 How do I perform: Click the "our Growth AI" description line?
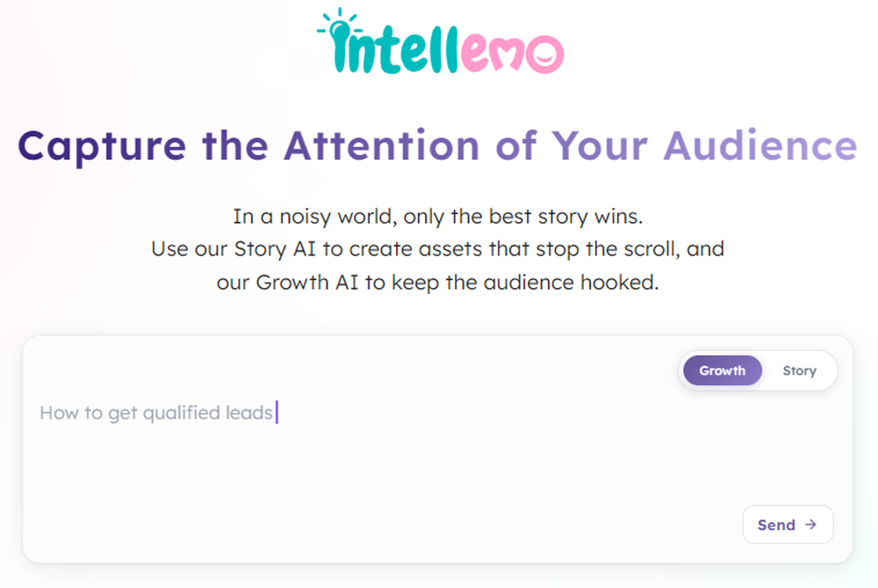pyautogui.click(x=438, y=283)
